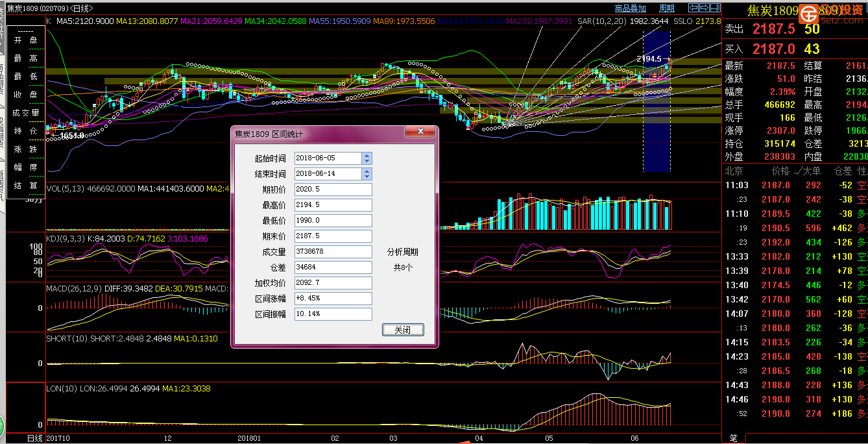Screen dimensions: 868x444
Task: Click the 价格 column header in tick list
Action: coord(780,171)
